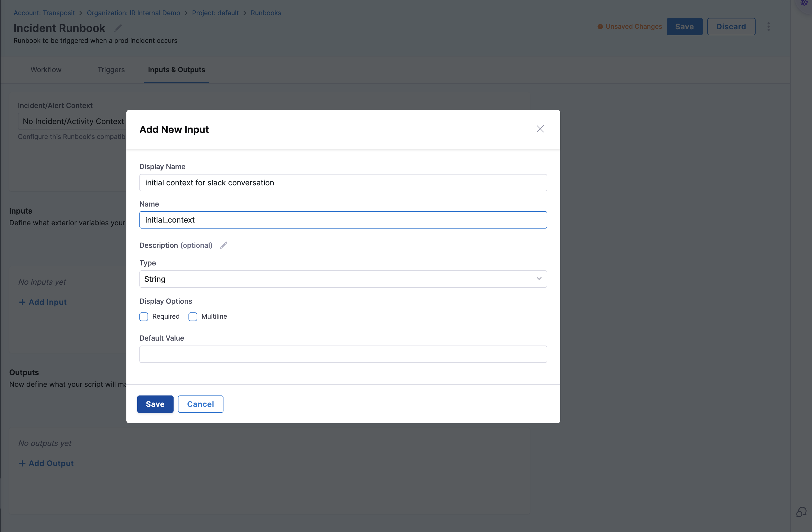Image resolution: width=812 pixels, height=532 pixels.
Task: Click the Unsaved Changes warning icon
Action: click(x=600, y=26)
